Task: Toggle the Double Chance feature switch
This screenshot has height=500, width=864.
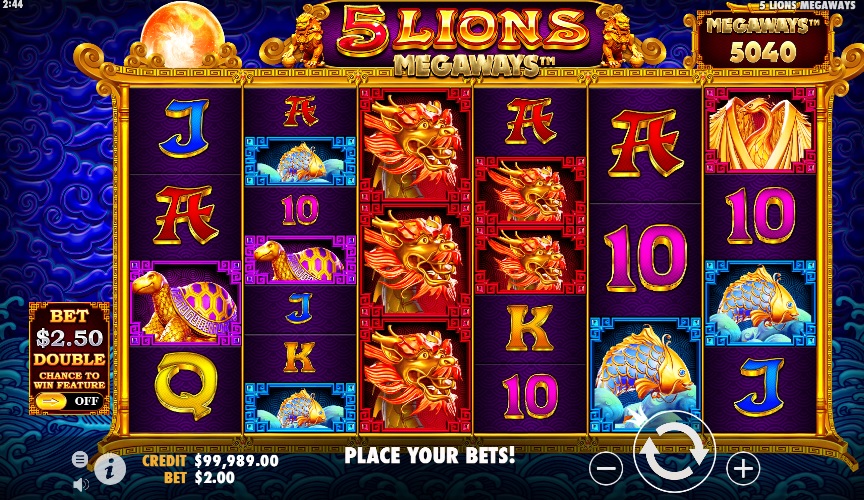Action: 69,401
